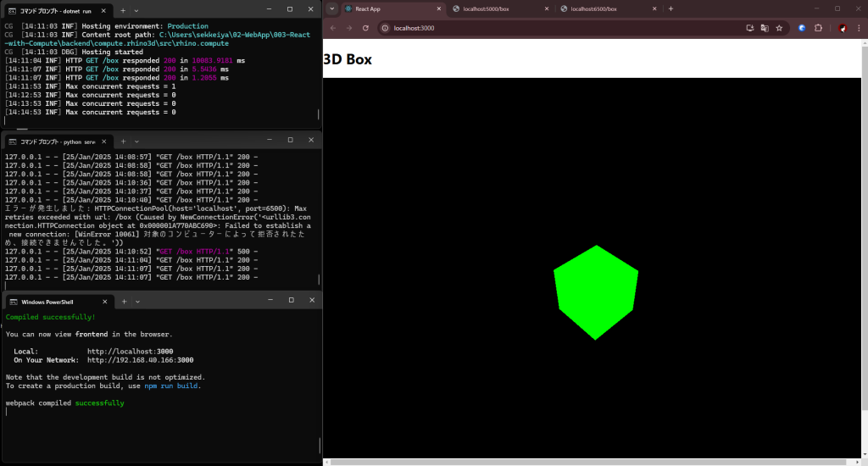
Task: Bookmark this page with the star icon
Action: (780, 28)
